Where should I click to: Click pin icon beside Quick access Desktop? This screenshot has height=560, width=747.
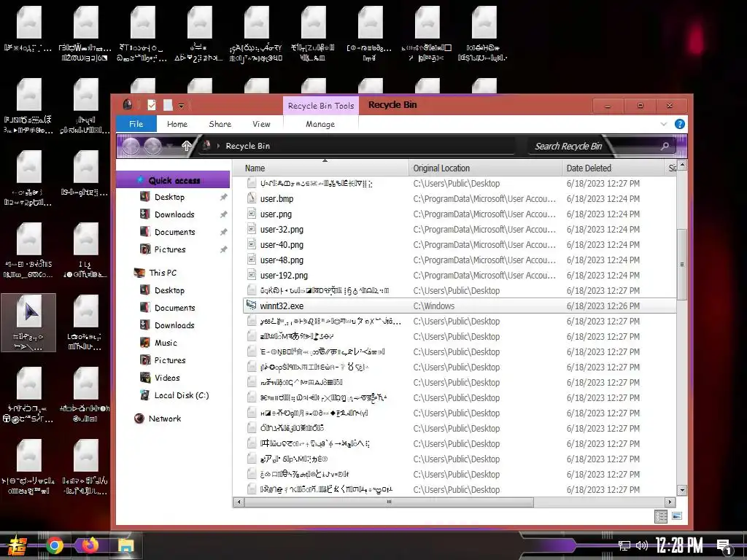coord(223,197)
